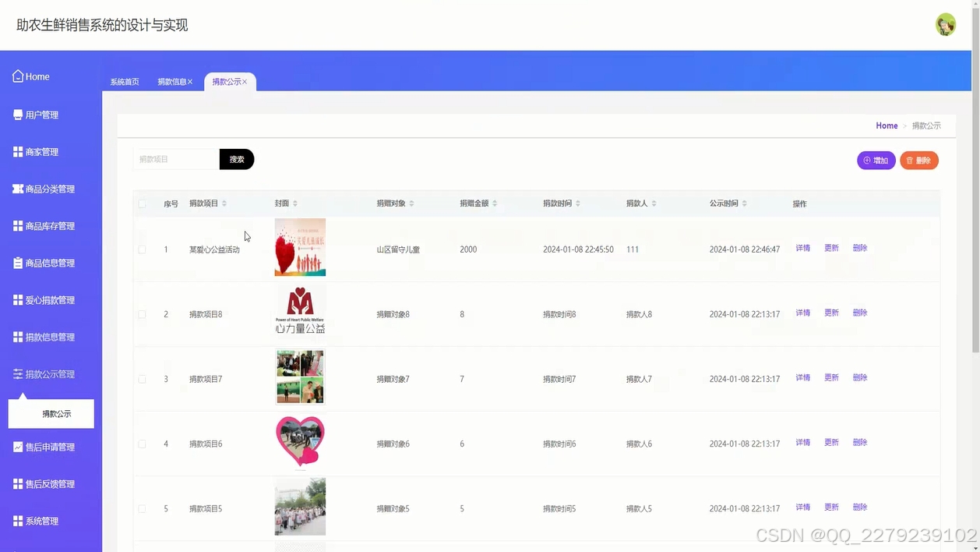Open the crowd photo cover of 捐款项目5
The height and width of the screenshot is (552, 980).
(300, 507)
